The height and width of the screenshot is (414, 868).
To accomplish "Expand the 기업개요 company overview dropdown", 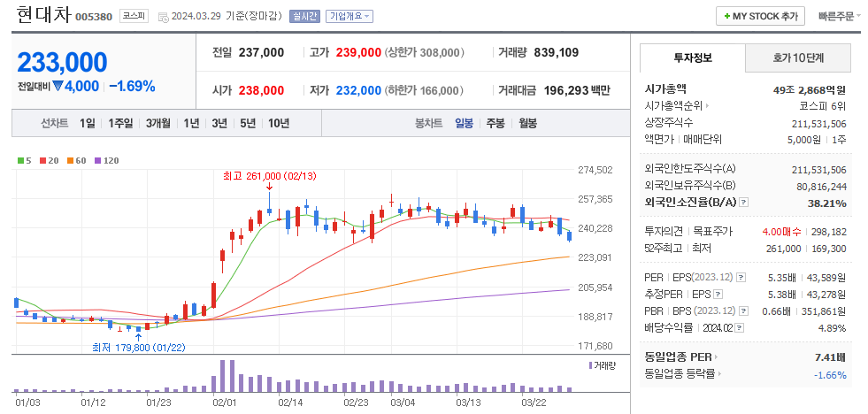I will click(x=349, y=17).
